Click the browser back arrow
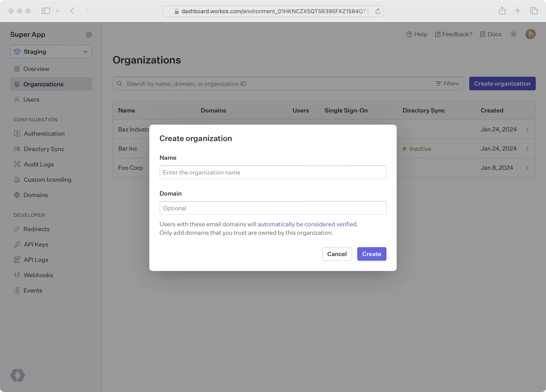This screenshot has width=546, height=392. click(72, 11)
